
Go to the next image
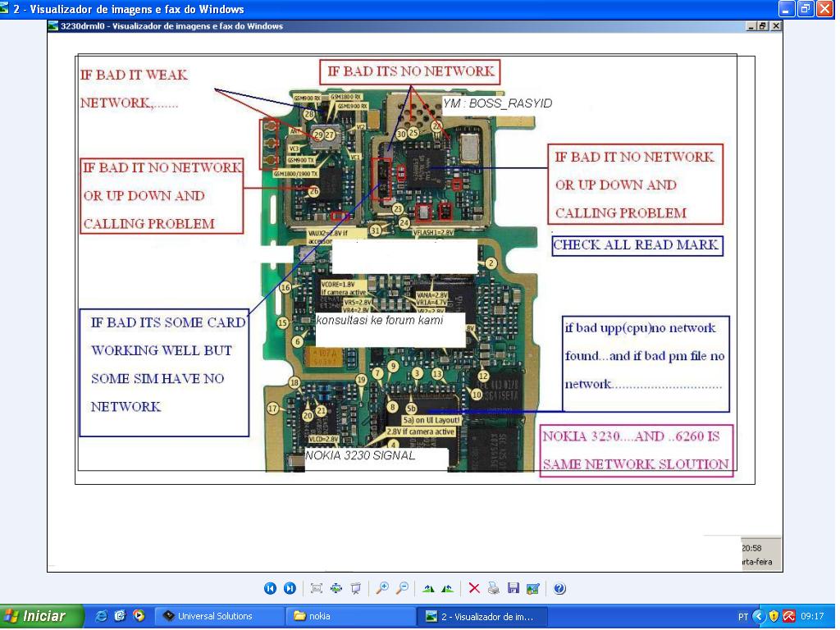290,588
